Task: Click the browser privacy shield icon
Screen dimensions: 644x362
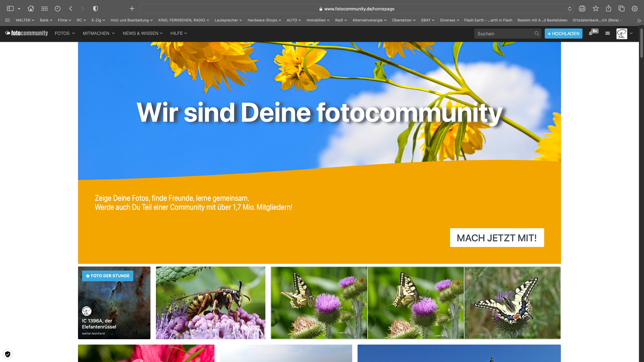Action: coord(95,9)
